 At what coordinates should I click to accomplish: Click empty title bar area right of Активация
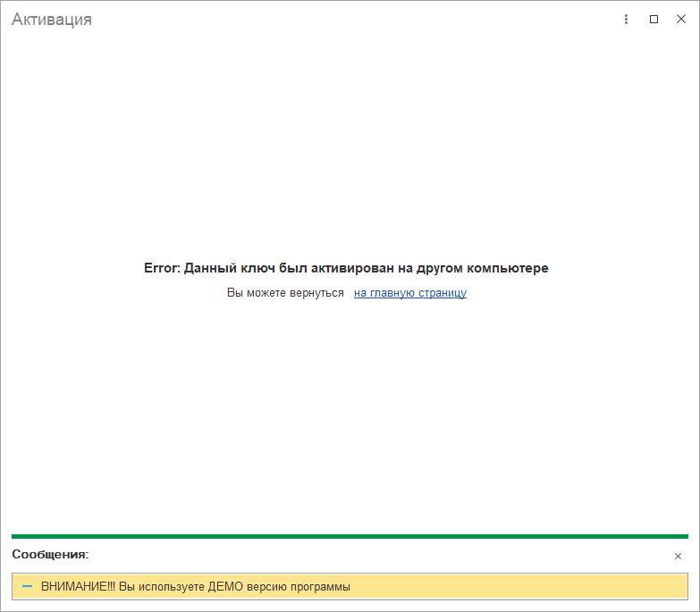pyautogui.click(x=358, y=19)
